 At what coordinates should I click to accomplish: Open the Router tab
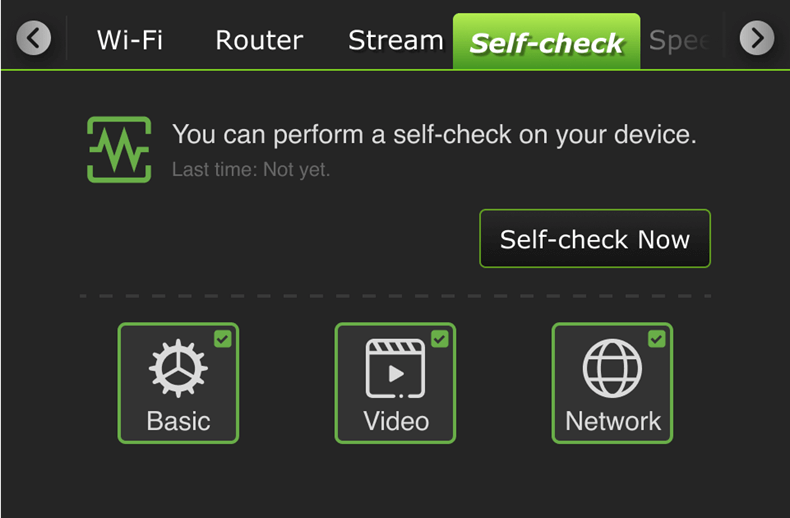[x=259, y=40]
